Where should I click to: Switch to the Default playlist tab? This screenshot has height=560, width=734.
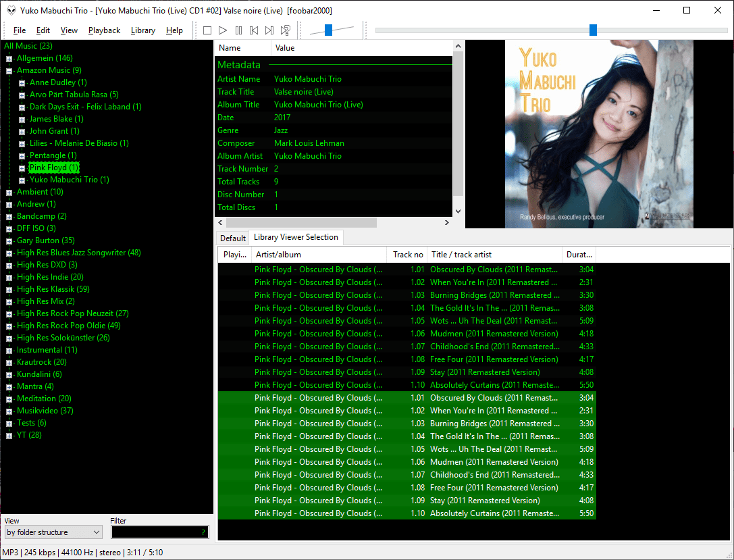[x=233, y=238]
